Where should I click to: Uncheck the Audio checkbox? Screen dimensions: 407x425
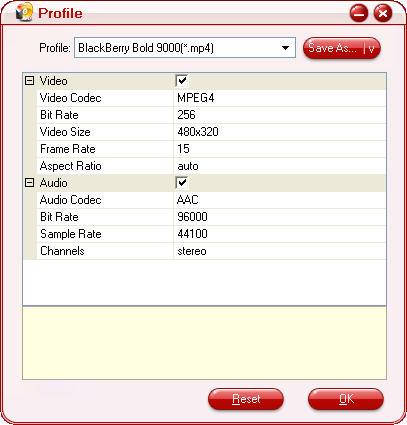coord(182,183)
